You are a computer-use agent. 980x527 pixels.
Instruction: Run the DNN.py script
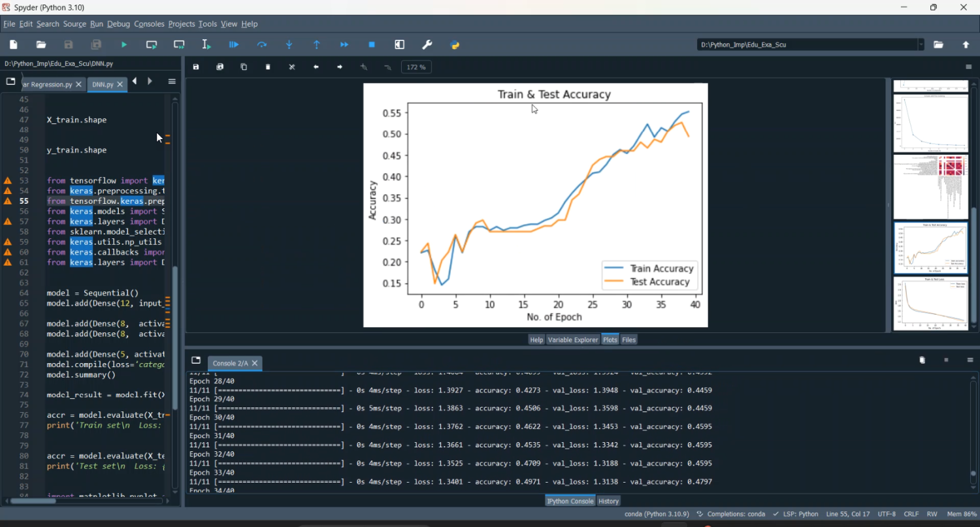(x=123, y=44)
